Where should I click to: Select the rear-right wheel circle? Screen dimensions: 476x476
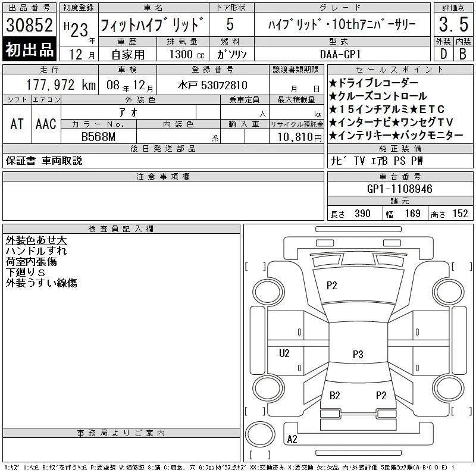(x=449, y=388)
